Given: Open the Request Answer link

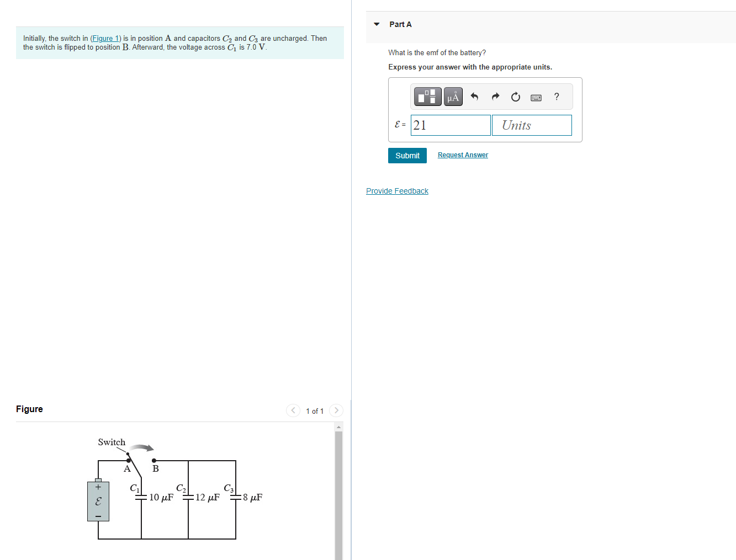Looking at the screenshot, I should pyautogui.click(x=463, y=155).
